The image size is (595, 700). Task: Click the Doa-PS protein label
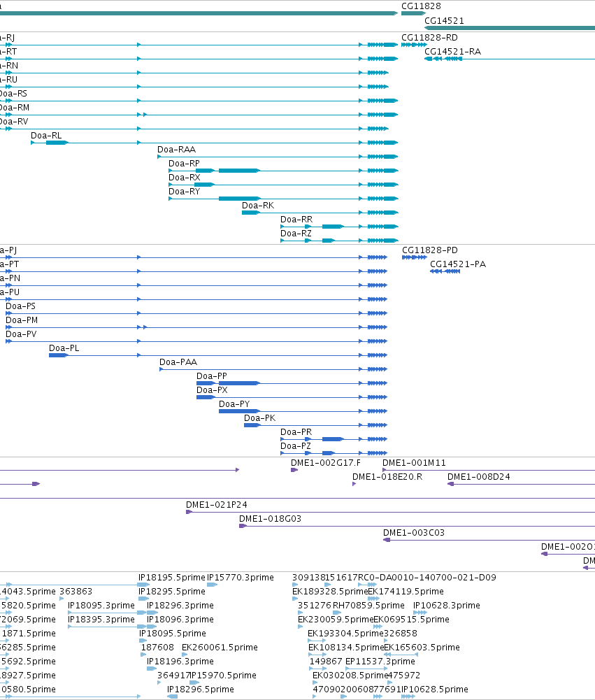pyautogui.click(x=20, y=306)
